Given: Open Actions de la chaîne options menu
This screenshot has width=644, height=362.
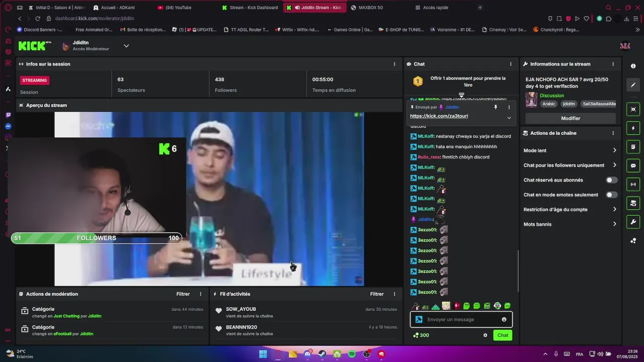Looking at the screenshot, I should (x=613, y=133).
